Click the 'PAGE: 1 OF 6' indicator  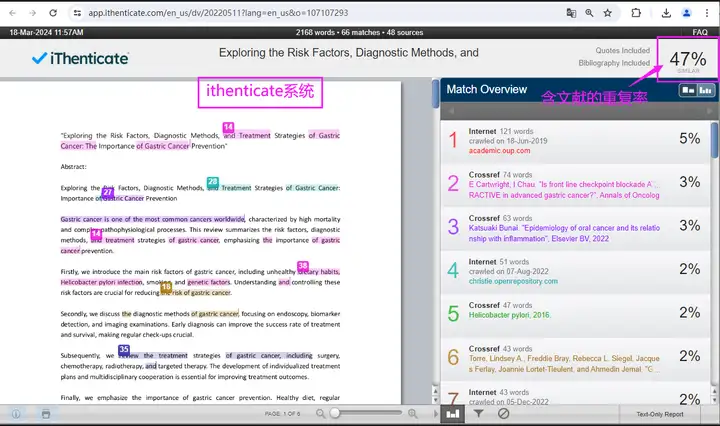point(282,414)
